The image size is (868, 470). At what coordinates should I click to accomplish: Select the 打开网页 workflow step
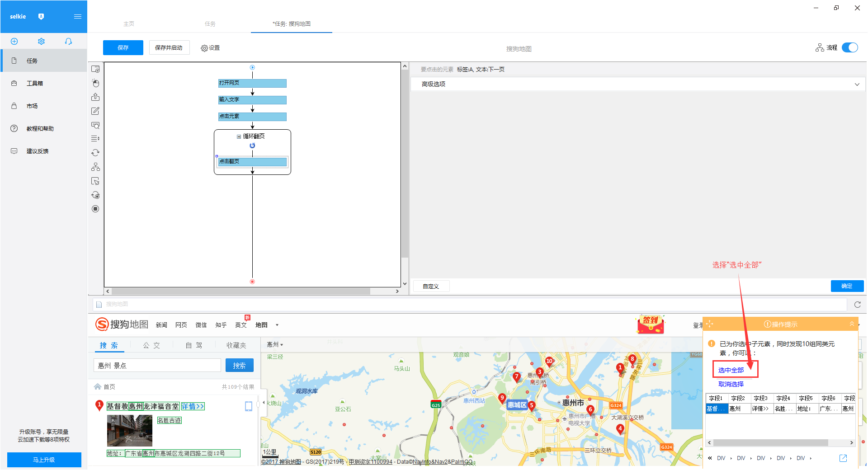point(252,83)
